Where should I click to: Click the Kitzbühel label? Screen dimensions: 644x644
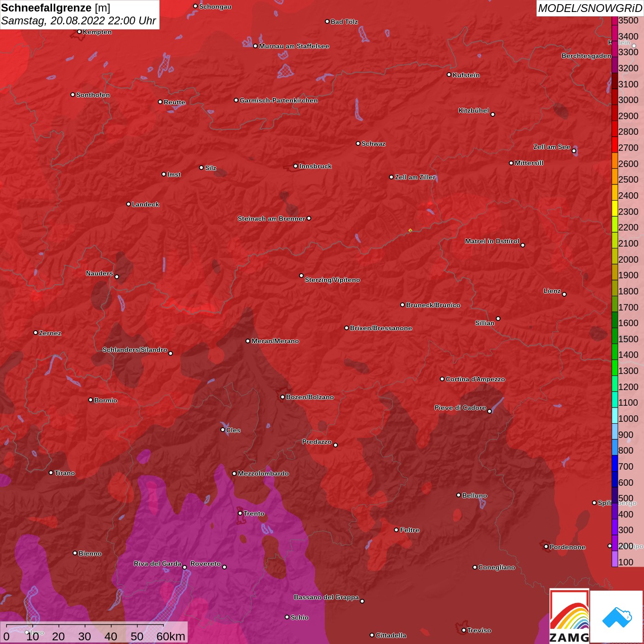(474, 110)
